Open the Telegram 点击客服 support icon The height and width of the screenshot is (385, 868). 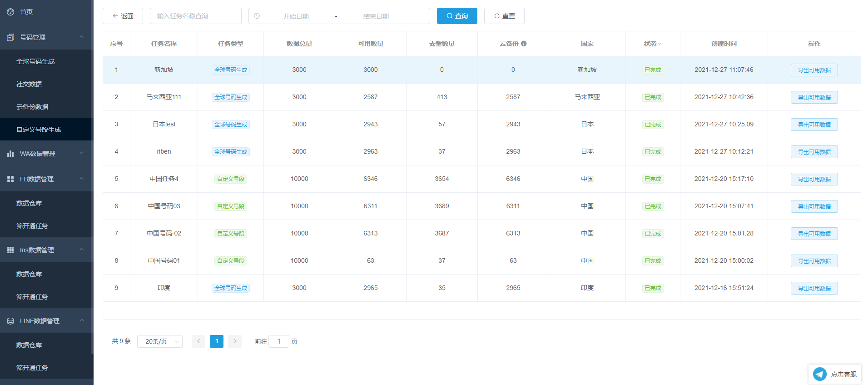click(x=820, y=374)
